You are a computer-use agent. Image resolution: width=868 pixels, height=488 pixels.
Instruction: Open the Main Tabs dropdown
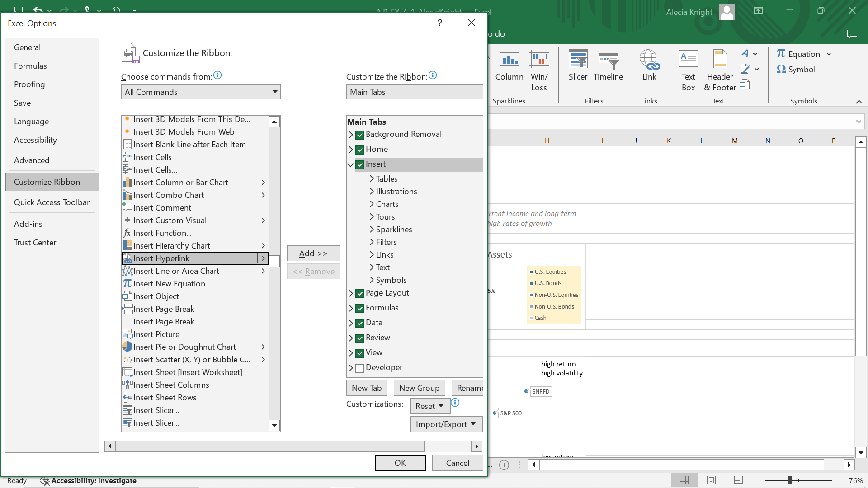click(414, 92)
